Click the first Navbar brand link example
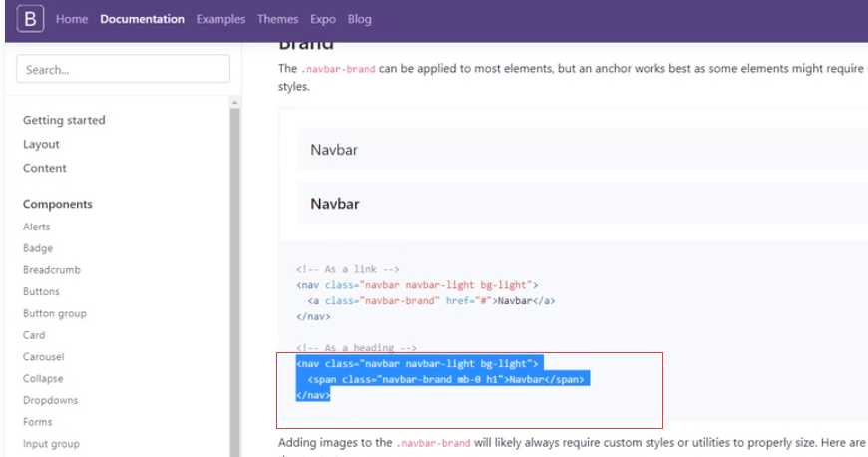The width and height of the screenshot is (868, 457). tap(334, 150)
